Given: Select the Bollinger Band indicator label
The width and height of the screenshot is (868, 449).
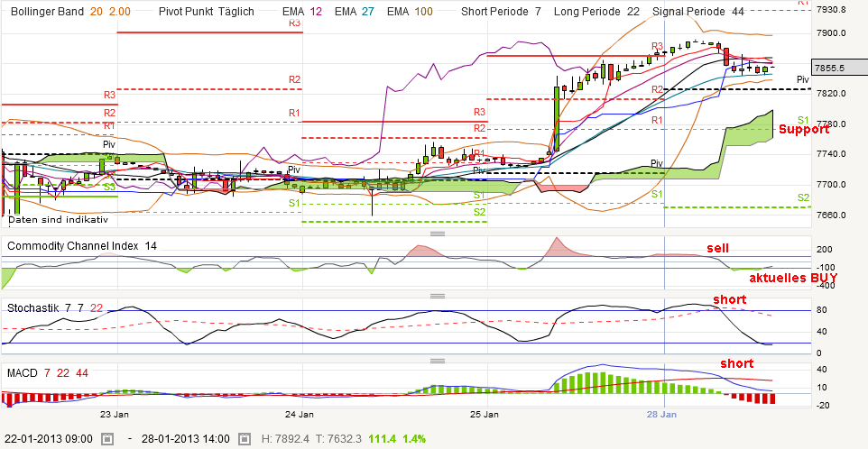Looking at the screenshot, I should [x=48, y=12].
